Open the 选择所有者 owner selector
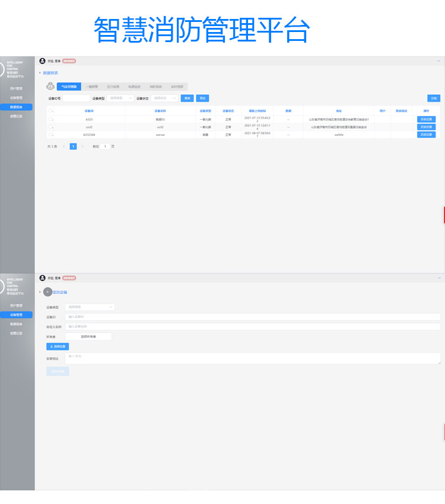Screen dimensions: 445x504 88,337
